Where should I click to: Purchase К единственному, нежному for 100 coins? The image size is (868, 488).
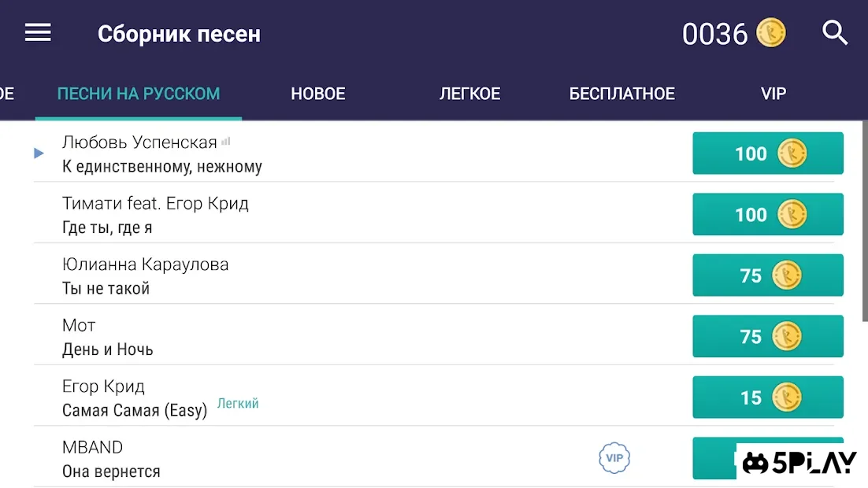point(768,153)
